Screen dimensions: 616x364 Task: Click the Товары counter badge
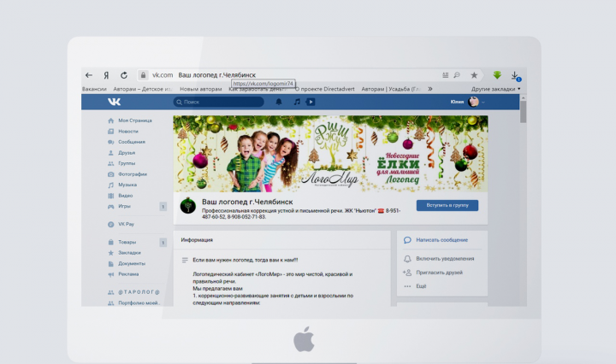163,243
